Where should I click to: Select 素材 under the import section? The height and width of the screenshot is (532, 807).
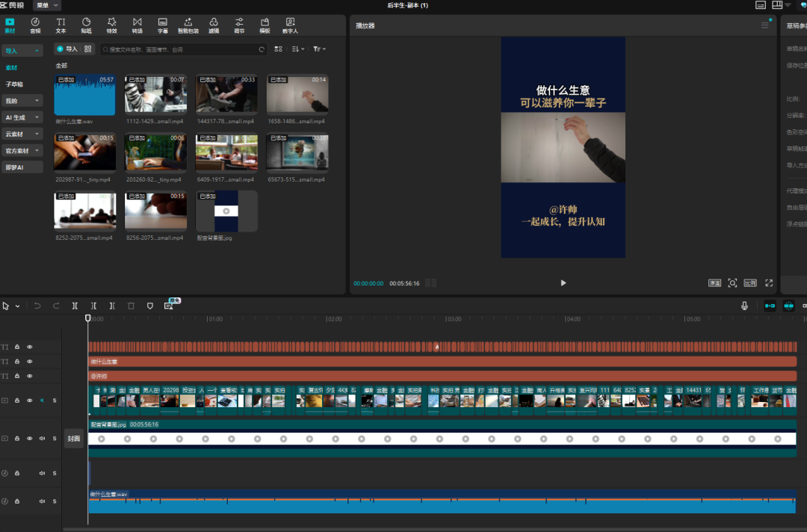[x=11, y=67]
